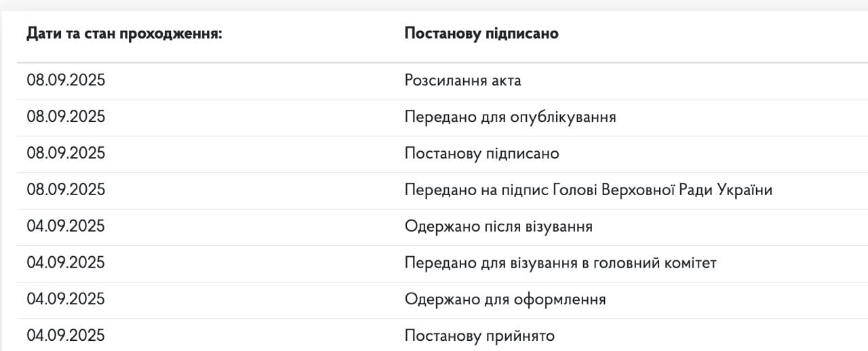Click the date beside 'Передано на підпис Голові'
This screenshot has height=351, width=868.
(x=66, y=190)
